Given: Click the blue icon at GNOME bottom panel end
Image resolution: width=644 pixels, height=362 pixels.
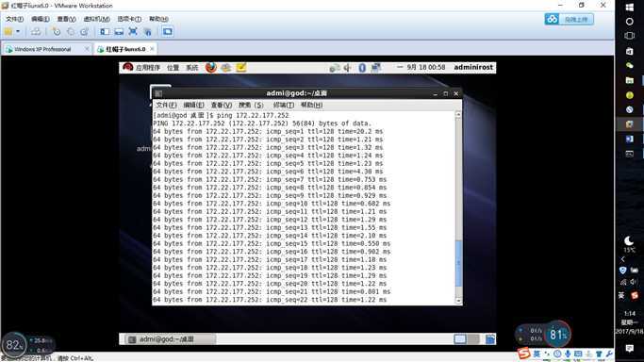Looking at the screenshot, I should point(490,339).
